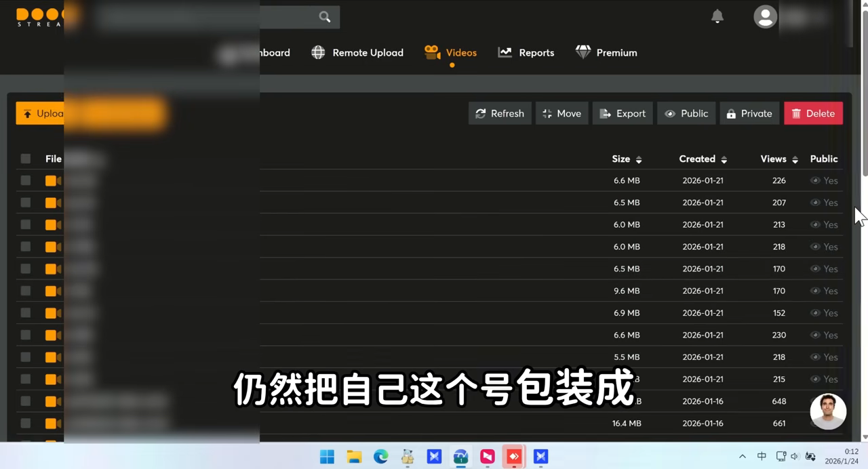Screen dimensions: 868x469
Task: Set selected videos to Public
Action: 686,113
